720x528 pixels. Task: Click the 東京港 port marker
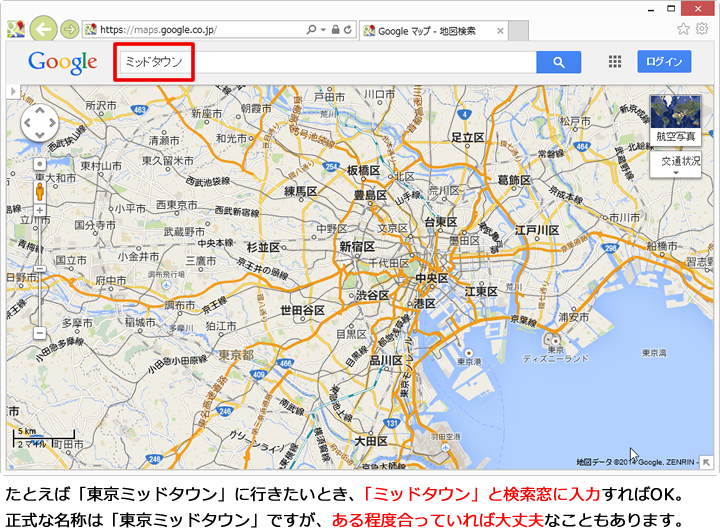[x=468, y=353]
